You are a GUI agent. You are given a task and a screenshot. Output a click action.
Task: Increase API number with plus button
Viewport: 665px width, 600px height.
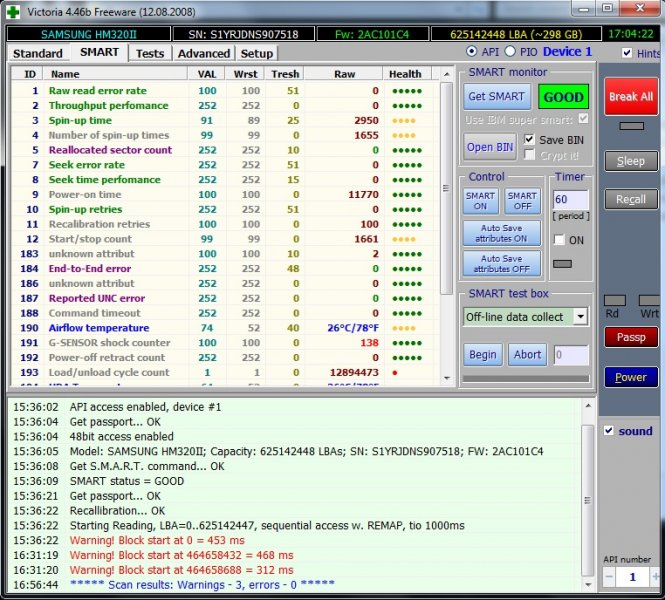[654, 578]
